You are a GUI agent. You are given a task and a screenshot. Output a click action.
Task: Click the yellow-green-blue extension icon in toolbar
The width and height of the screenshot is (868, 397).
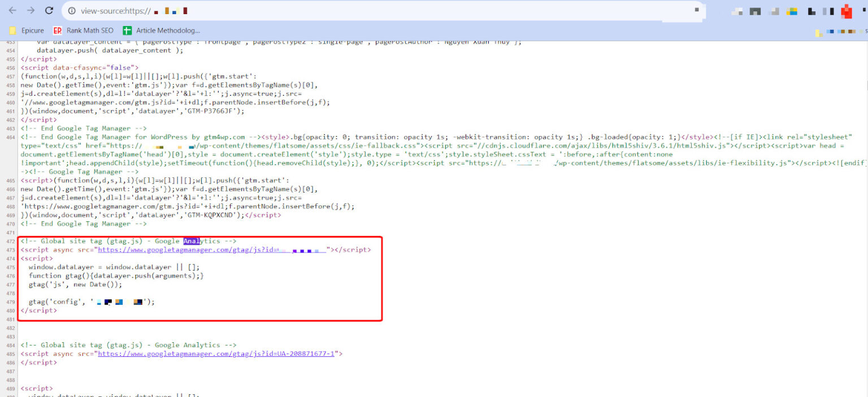(x=792, y=11)
